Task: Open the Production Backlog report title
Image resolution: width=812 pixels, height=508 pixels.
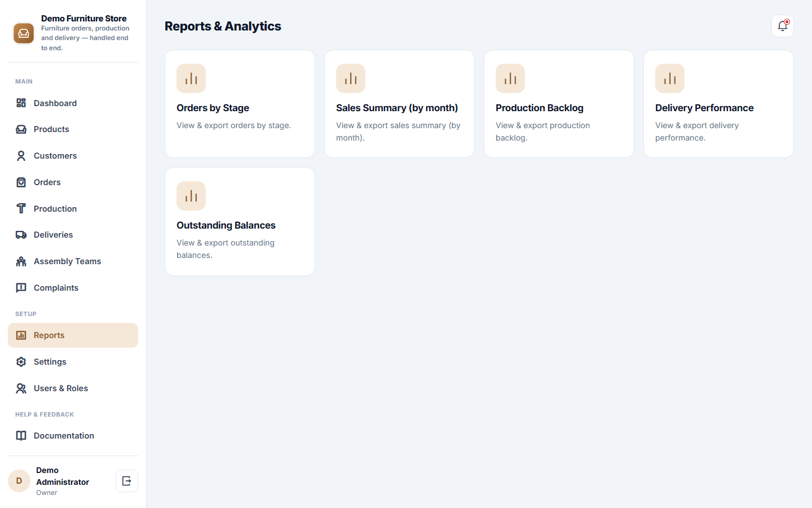Action: coord(540,108)
